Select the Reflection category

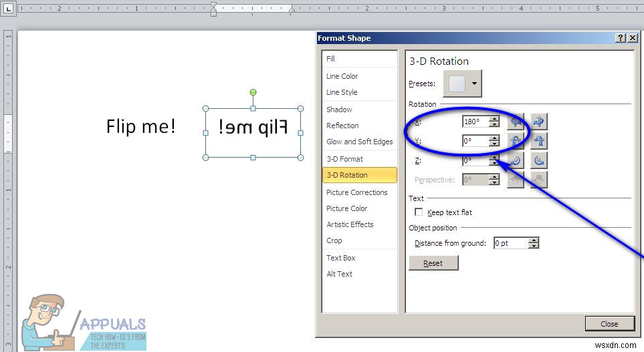coord(360,126)
